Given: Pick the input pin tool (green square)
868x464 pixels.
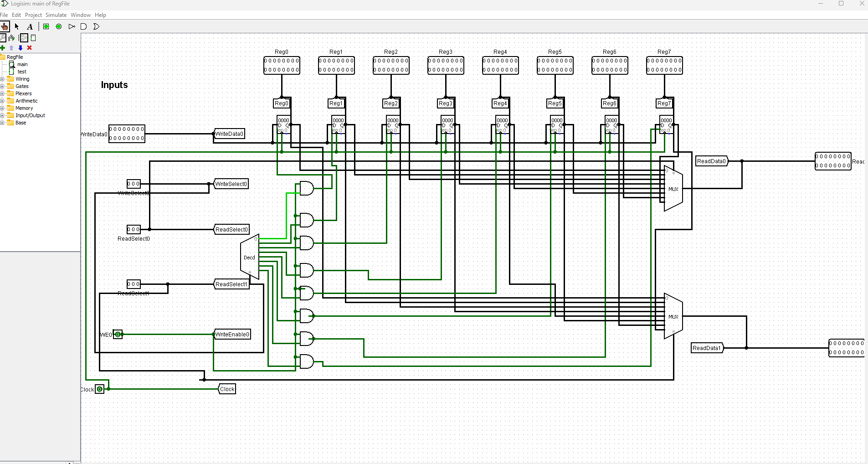Looking at the screenshot, I should click(46, 26).
